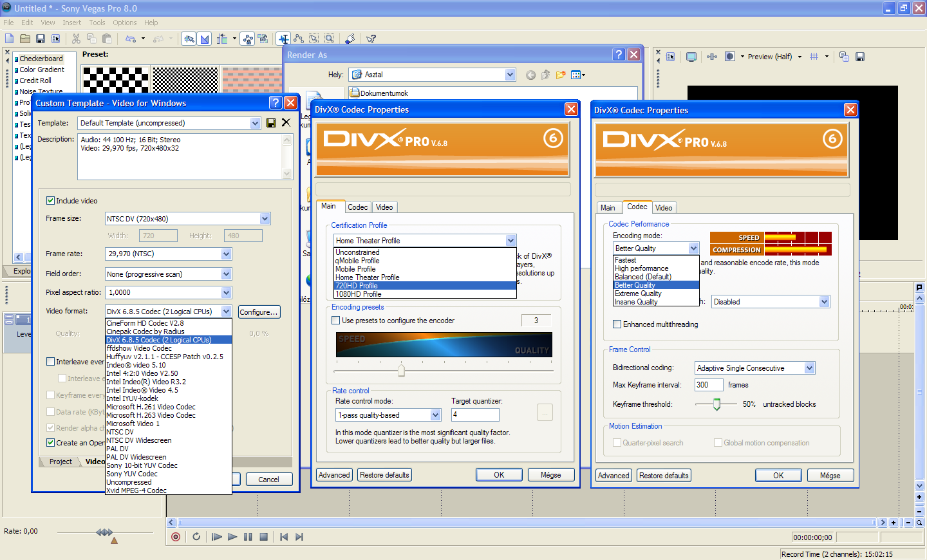Enable Use presets to configure the encoder
Viewport: 927px width, 560px height.
tap(335, 321)
